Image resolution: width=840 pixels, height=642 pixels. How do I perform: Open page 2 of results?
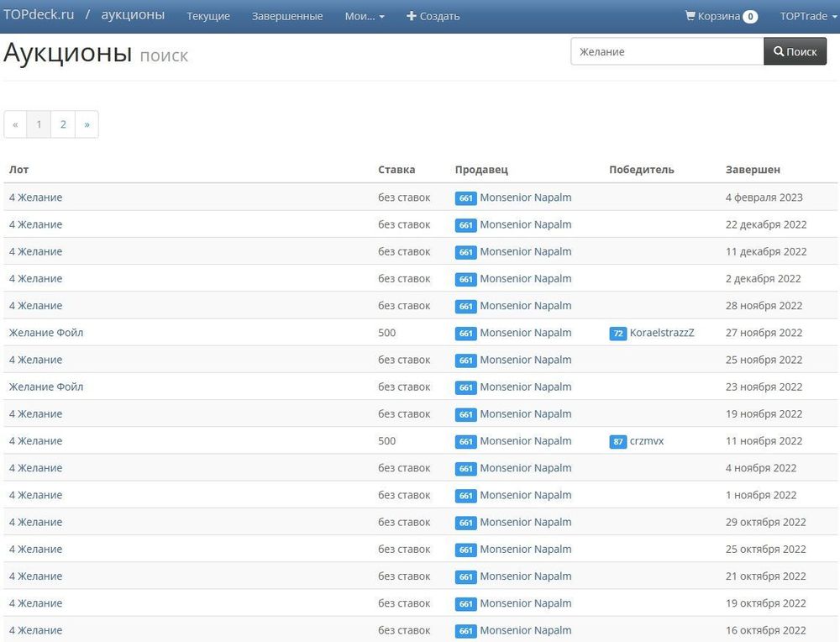(63, 124)
